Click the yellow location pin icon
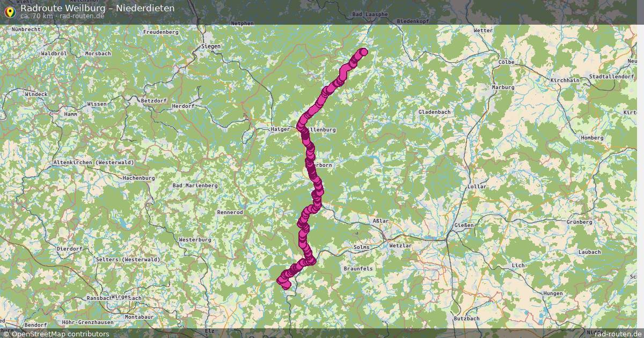644x338 pixels. [x=9, y=11]
